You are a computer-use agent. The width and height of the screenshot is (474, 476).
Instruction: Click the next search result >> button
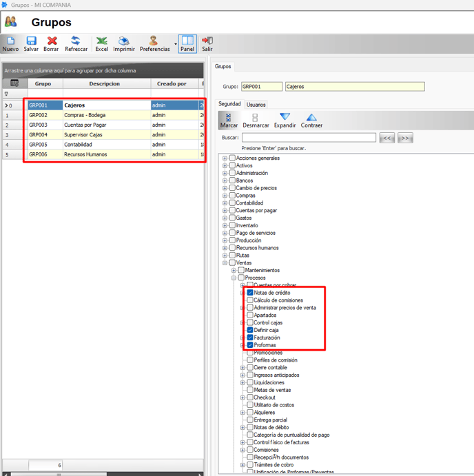click(405, 138)
